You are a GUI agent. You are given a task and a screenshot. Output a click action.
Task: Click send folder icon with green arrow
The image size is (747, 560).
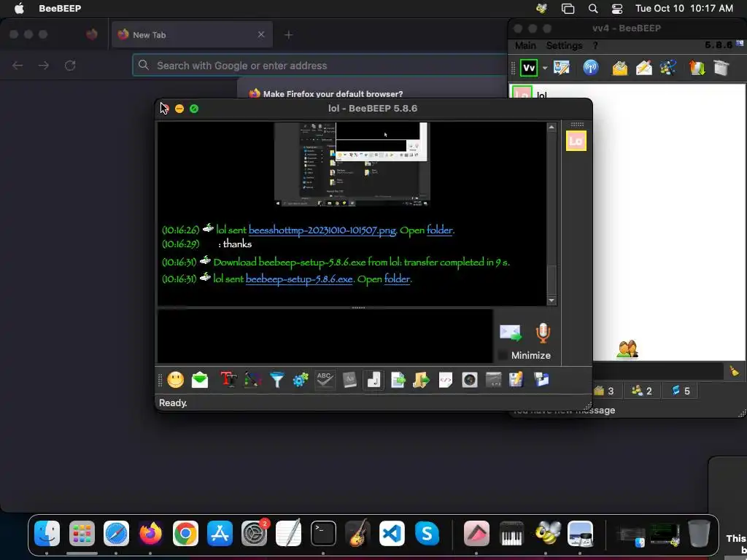pos(421,379)
